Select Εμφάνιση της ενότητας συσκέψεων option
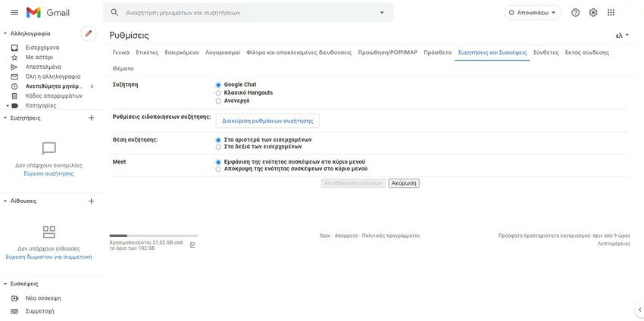 pos(218,162)
